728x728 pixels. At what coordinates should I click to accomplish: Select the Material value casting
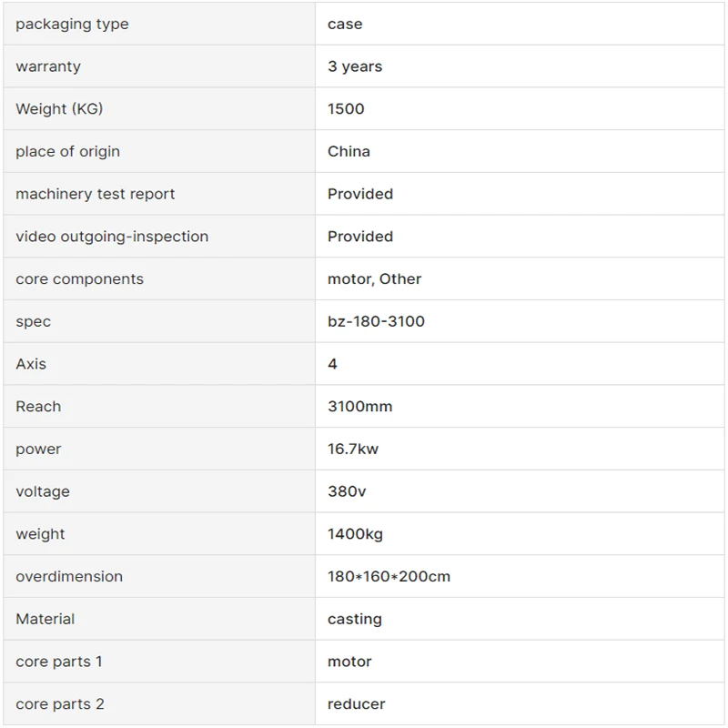click(355, 619)
